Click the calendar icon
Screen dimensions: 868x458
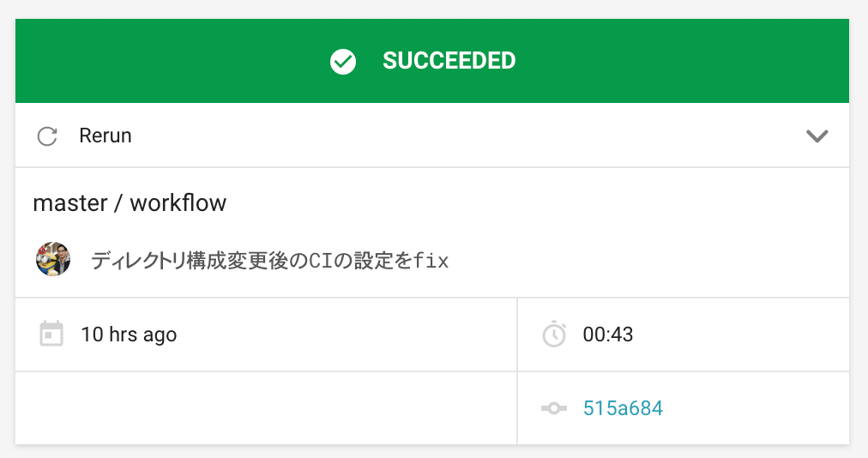coord(51,334)
